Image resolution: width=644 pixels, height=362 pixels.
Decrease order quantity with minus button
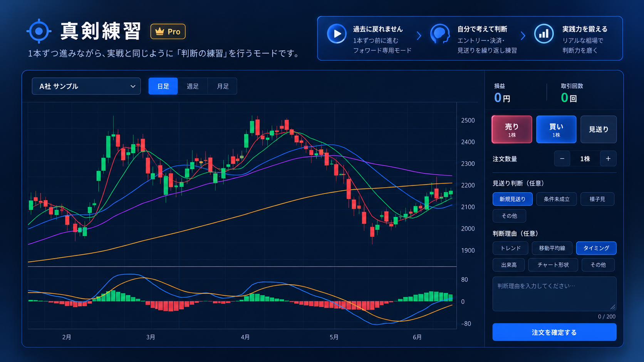coord(562,158)
